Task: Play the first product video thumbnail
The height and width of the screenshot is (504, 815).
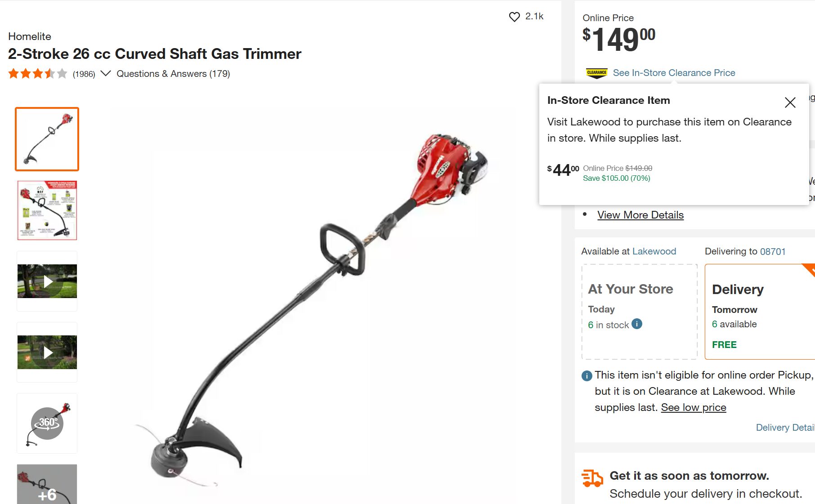Action: click(47, 281)
